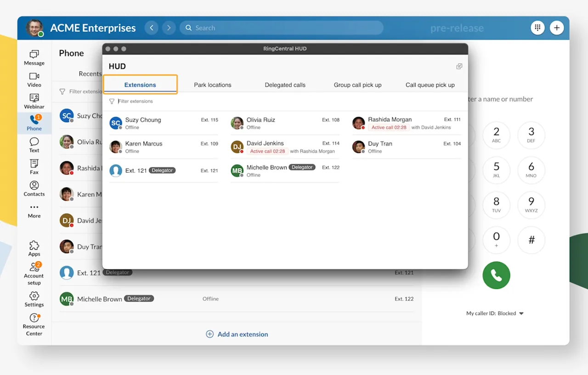Click the plus new-action button in header
The width and height of the screenshot is (588, 375).
tap(557, 28)
